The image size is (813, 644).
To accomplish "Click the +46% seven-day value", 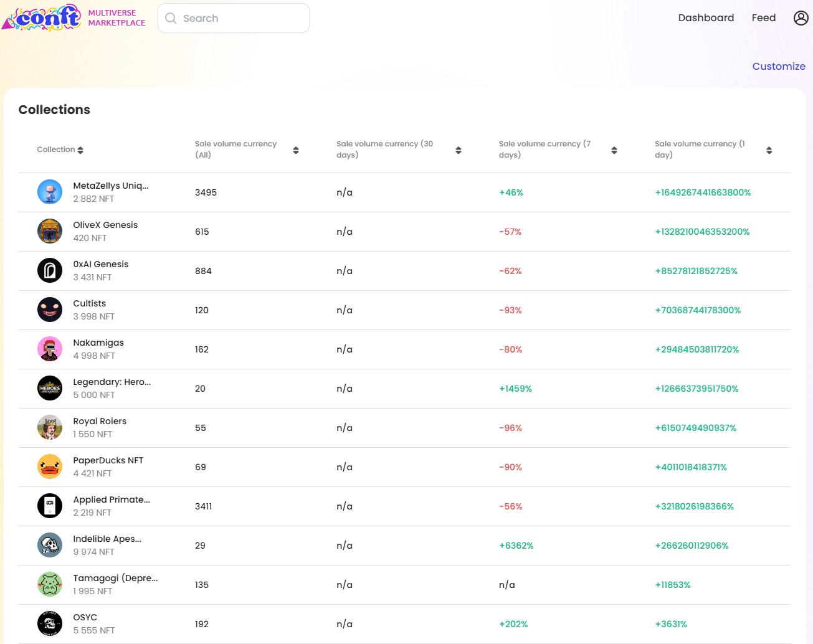I will 511,192.
